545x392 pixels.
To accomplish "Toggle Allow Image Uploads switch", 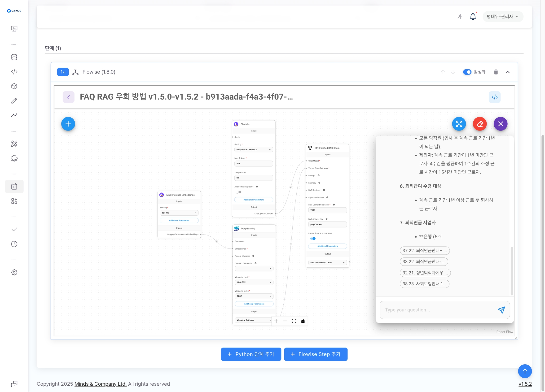I will pos(239,192).
